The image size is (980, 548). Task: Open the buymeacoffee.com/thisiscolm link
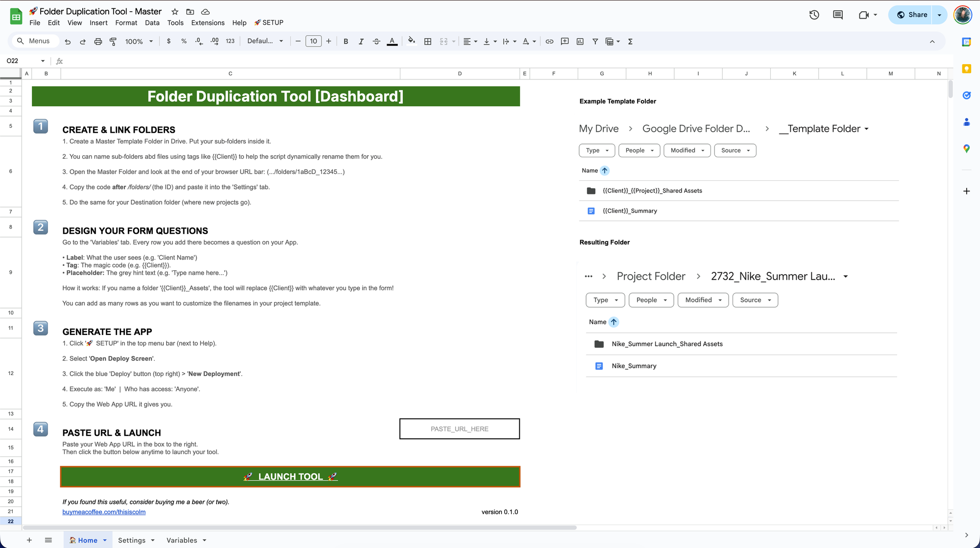pyautogui.click(x=104, y=512)
